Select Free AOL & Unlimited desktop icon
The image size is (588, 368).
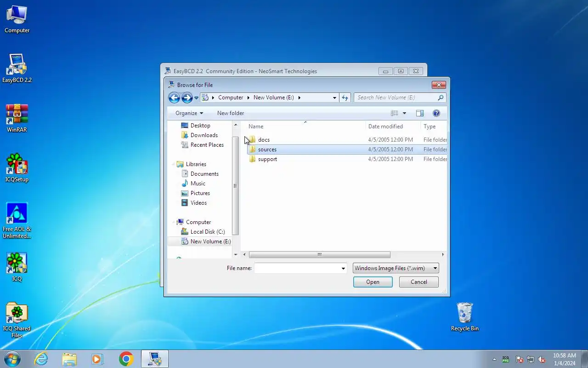[x=17, y=221]
